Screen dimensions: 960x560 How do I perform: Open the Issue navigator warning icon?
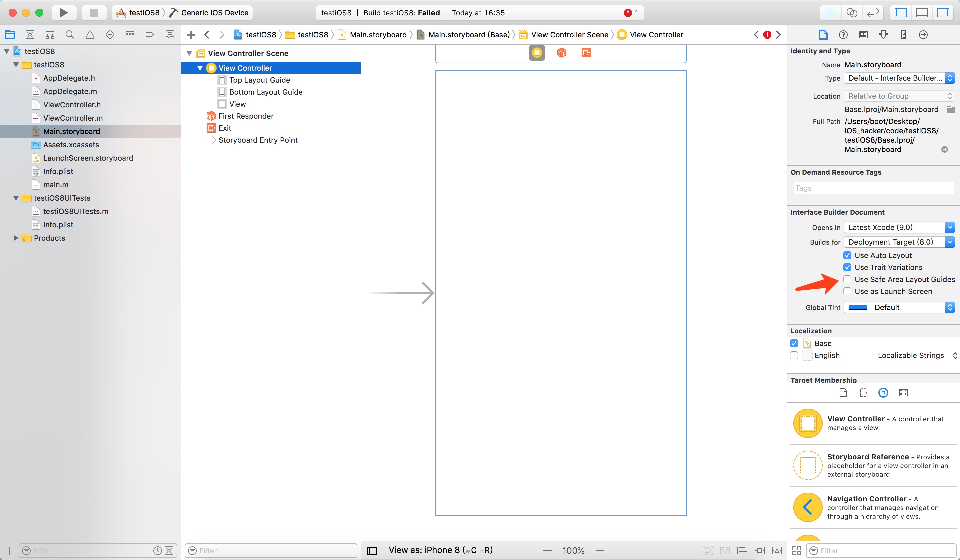tap(90, 35)
